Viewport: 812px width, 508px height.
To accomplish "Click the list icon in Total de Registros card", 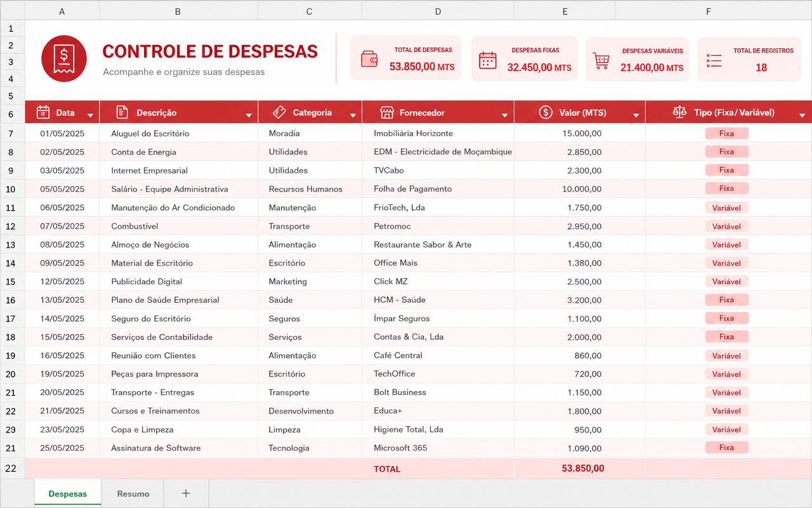I will click(x=714, y=61).
